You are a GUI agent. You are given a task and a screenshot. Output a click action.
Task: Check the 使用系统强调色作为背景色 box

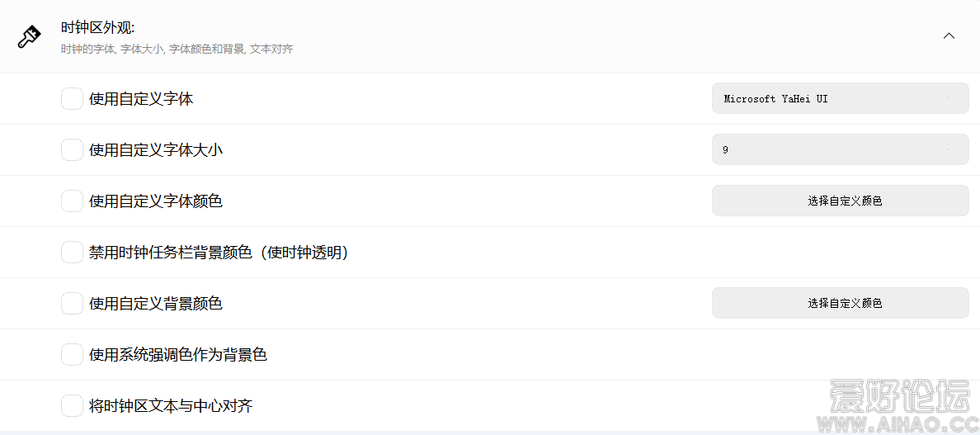coord(72,355)
